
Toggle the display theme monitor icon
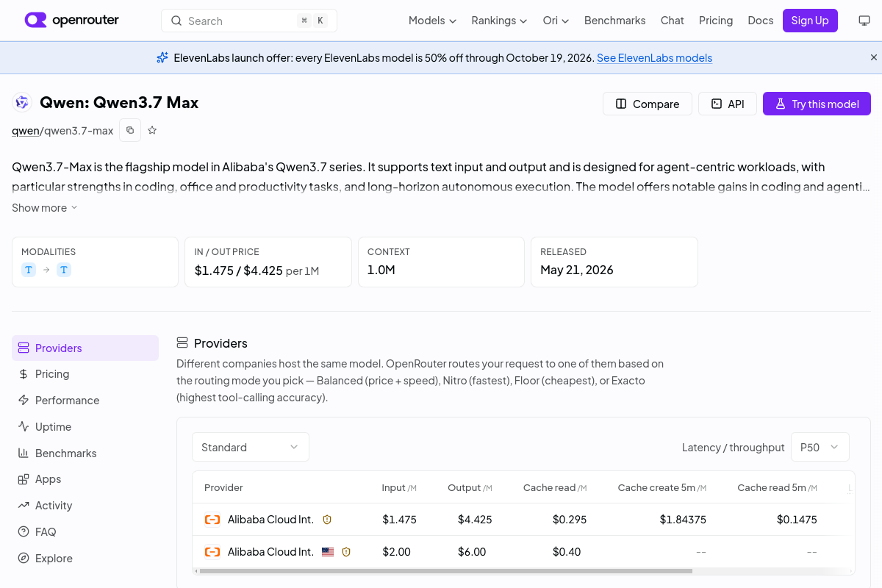click(x=864, y=21)
